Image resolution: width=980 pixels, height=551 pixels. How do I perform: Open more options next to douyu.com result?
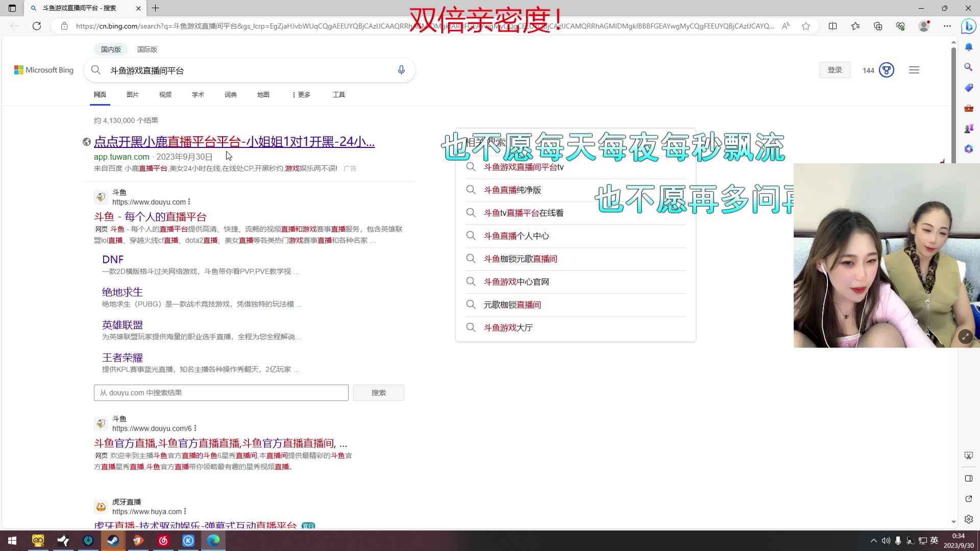point(189,202)
